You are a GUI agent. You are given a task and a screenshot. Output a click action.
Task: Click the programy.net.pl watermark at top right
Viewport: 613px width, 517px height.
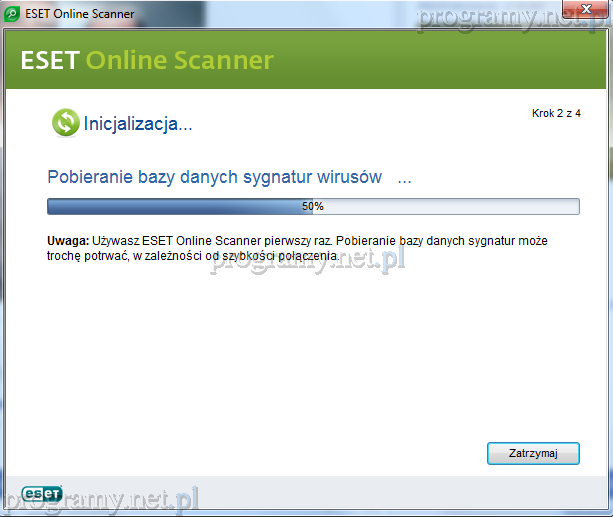[x=515, y=17]
